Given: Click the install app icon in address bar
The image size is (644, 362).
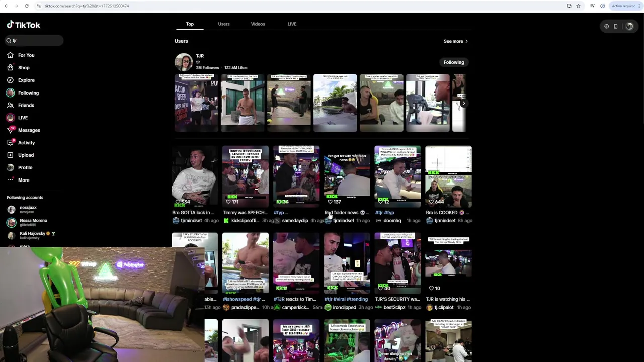Looking at the screenshot, I should pos(569,6).
